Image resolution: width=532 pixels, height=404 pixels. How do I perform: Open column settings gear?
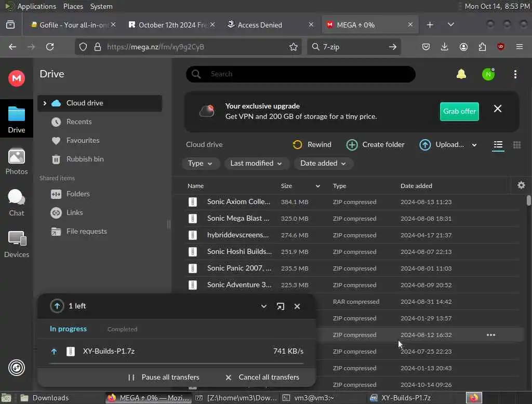tap(521, 185)
